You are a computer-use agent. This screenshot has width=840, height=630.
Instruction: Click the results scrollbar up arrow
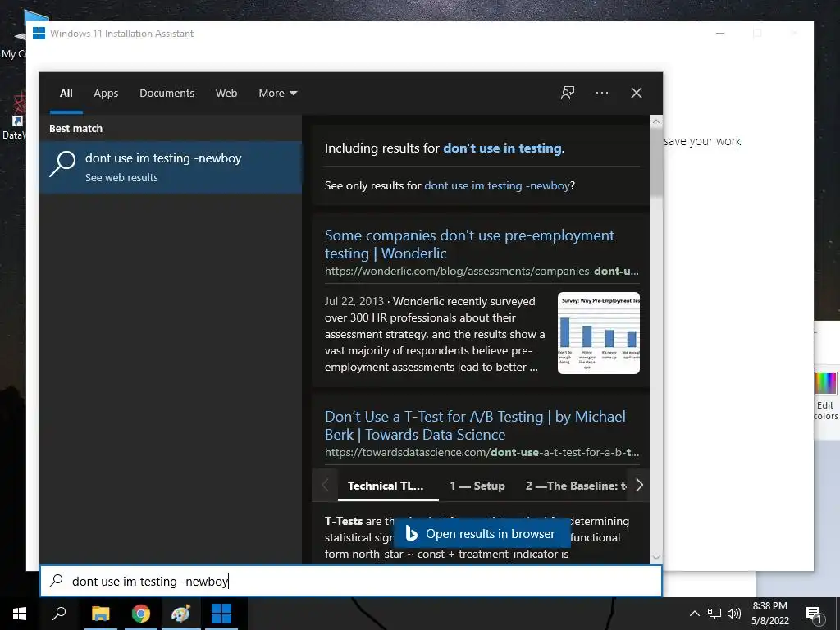[655, 121]
